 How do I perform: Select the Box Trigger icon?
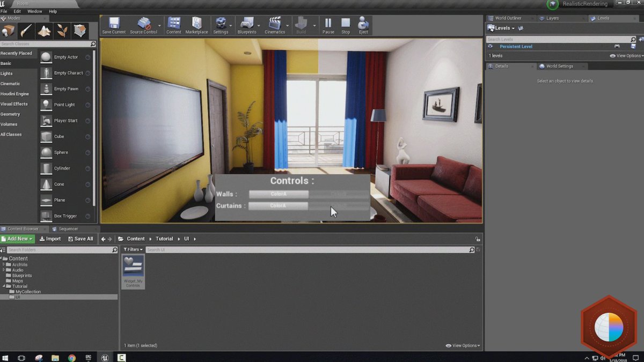tap(46, 216)
